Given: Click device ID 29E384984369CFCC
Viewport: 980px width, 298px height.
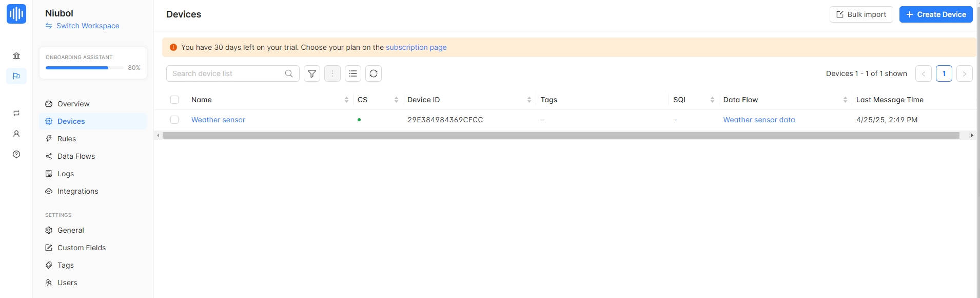Looking at the screenshot, I should coord(445,120).
